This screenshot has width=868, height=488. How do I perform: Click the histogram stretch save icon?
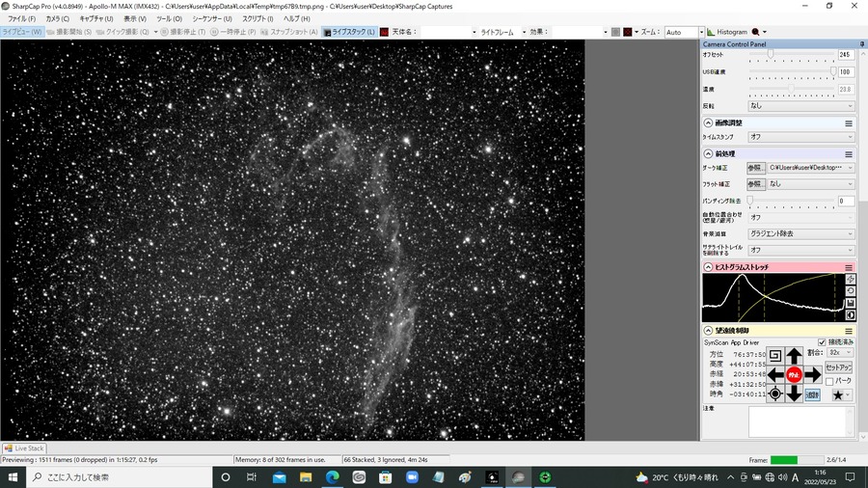click(851, 303)
